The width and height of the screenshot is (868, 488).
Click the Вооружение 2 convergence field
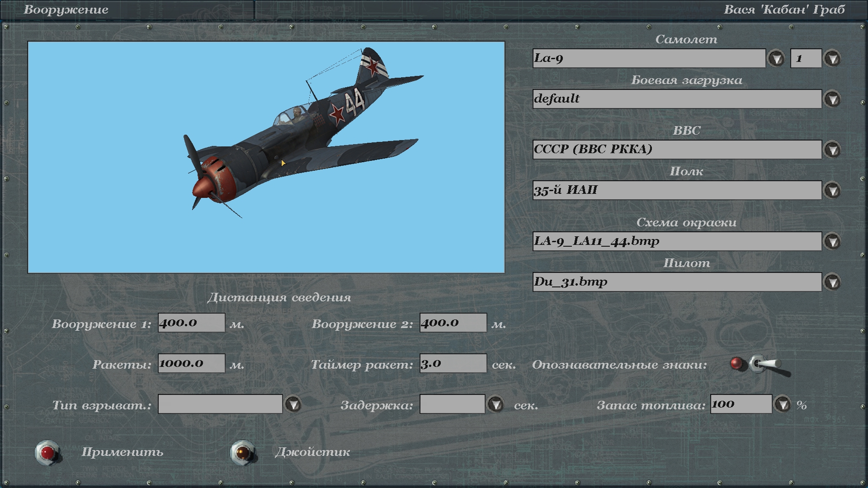(x=453, y=323)
